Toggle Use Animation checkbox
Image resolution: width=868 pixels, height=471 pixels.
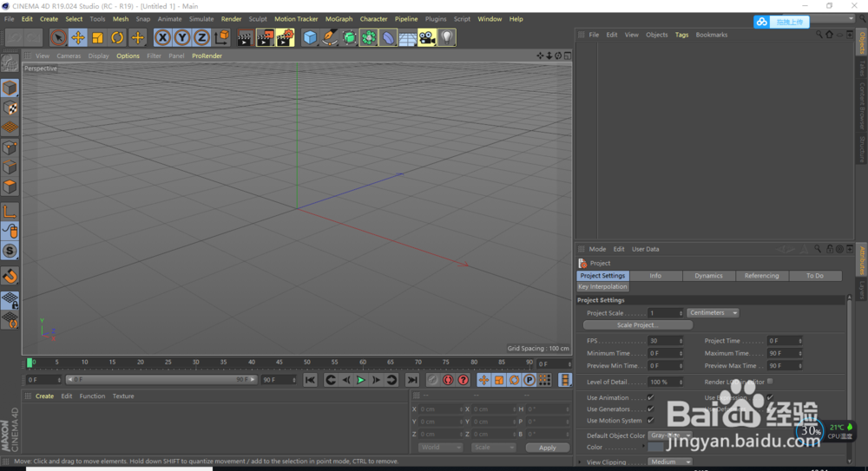[x=651, y=397]
